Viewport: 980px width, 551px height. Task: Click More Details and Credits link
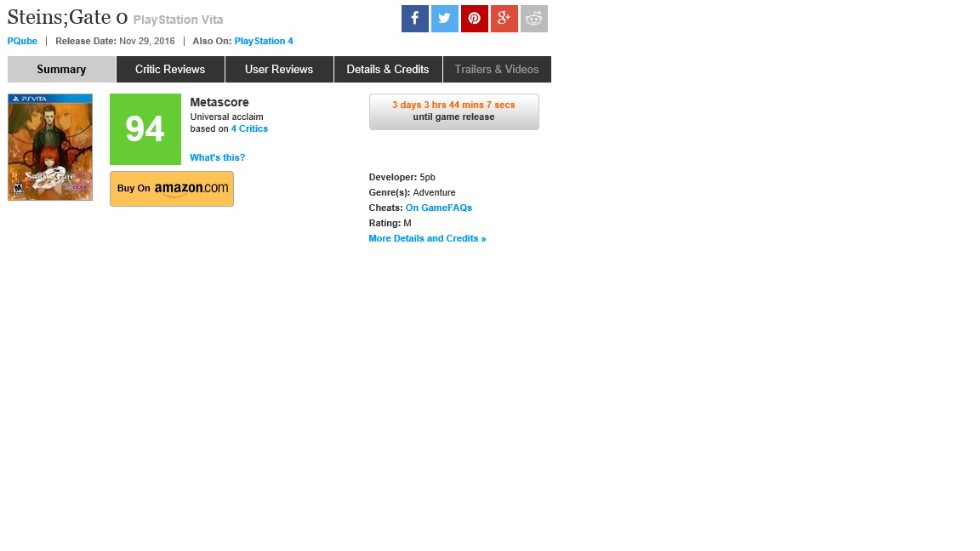(427, 239)
